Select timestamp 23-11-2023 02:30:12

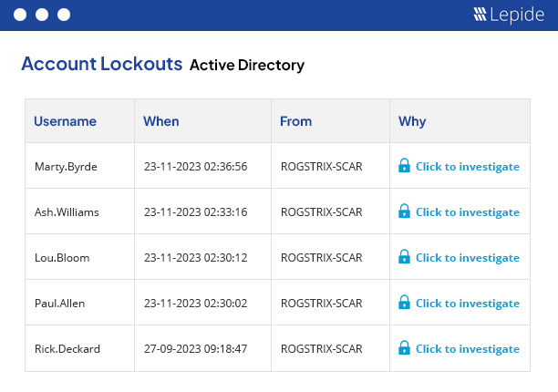(x=195, y=258)
